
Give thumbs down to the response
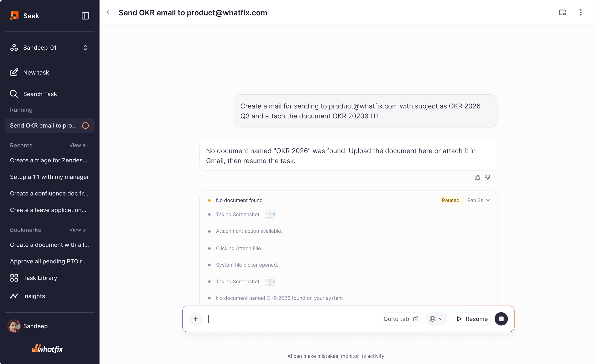point(487,177)
